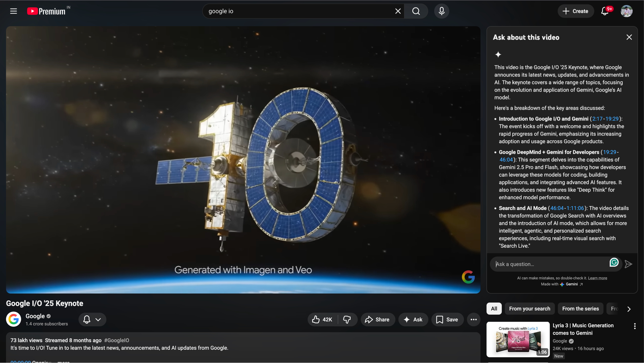Click the search magnifier icon
The width and height of the screenshot is (644, 363).
416,11
